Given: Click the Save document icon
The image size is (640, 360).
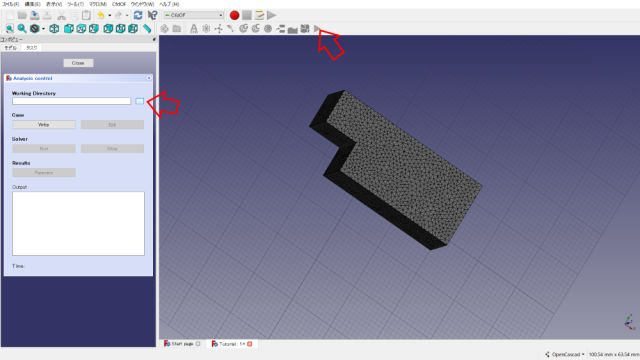Looking at the screenshot, I should pos(35,16).
